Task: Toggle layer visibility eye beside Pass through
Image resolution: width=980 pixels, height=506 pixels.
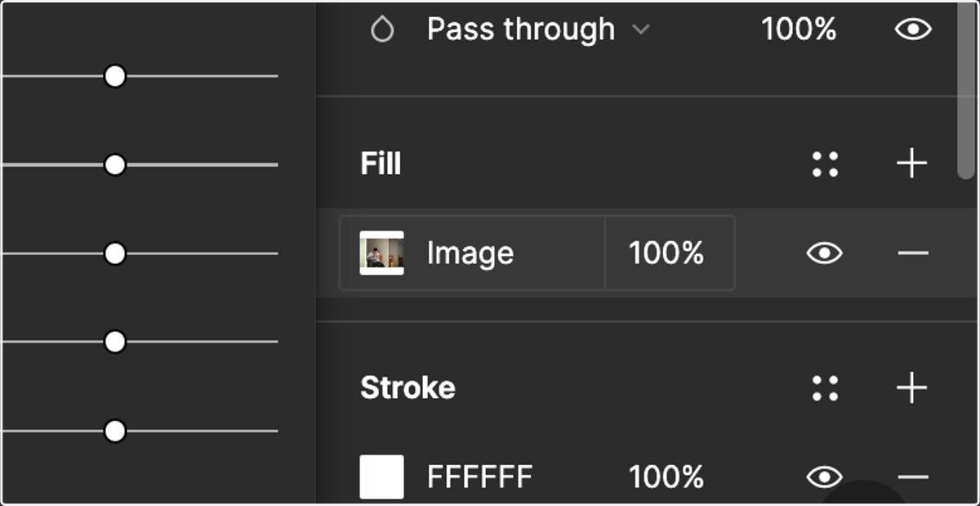Action: (913, 30)
